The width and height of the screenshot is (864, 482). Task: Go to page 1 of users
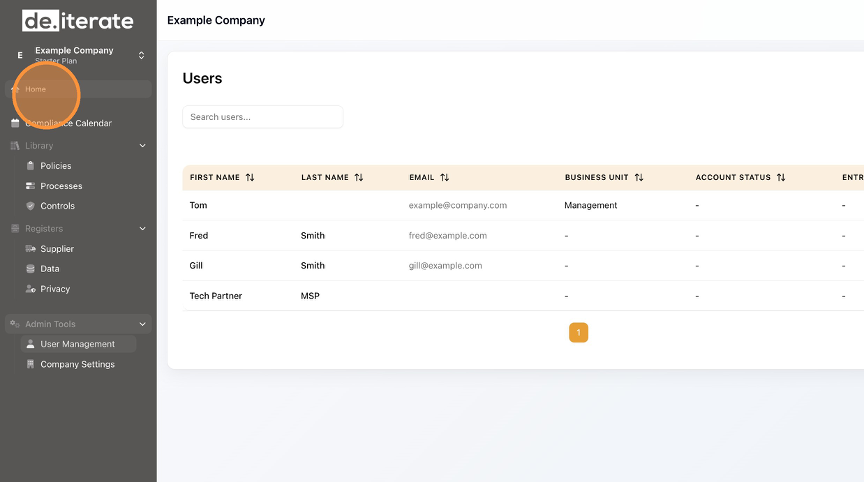578,333
